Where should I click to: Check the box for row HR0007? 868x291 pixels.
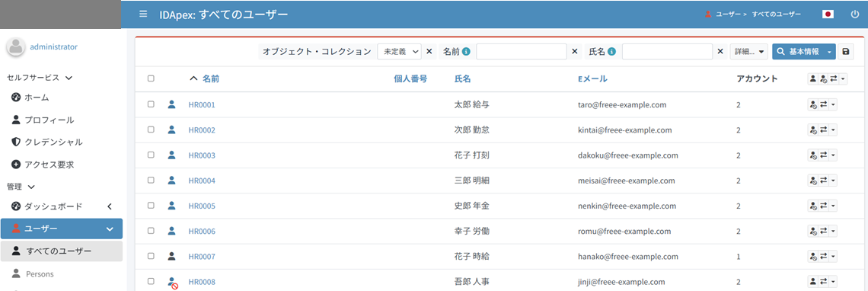(151, 256)
